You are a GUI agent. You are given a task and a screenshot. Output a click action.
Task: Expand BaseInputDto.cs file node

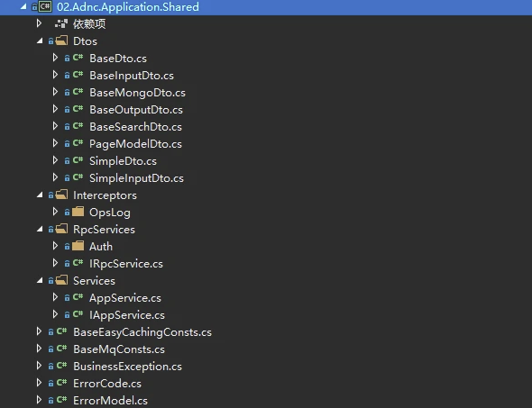[55, 75]
